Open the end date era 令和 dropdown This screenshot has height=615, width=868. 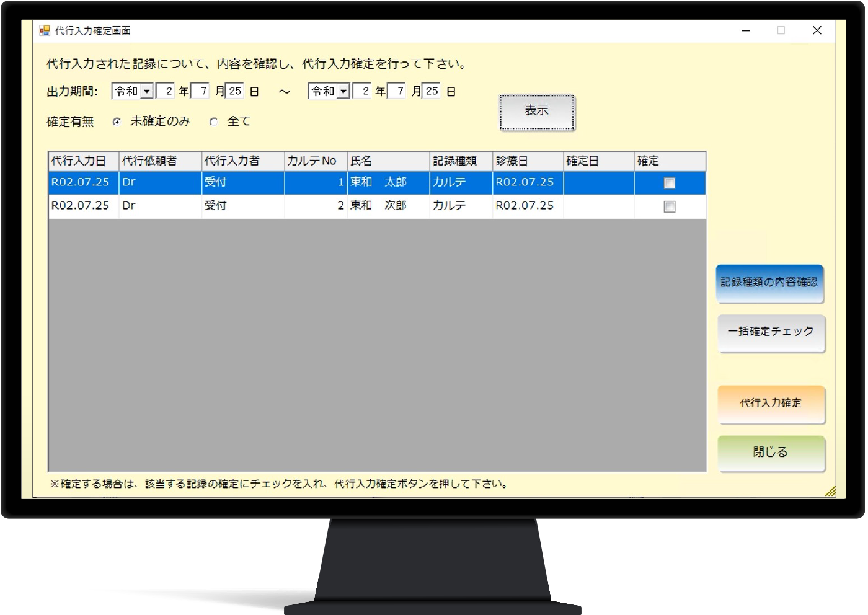[343, 92]
